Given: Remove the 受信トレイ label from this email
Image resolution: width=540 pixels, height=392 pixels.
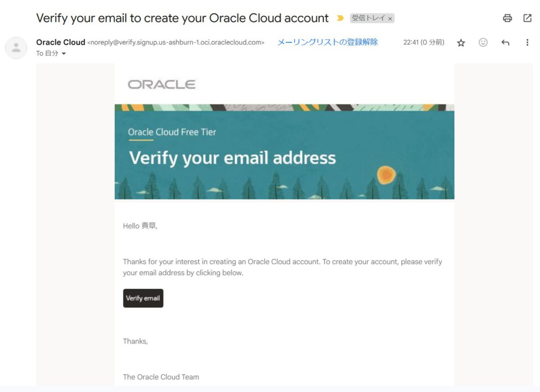Looking at the screenshot, I should pyautogui.click(x=390, y=17).
